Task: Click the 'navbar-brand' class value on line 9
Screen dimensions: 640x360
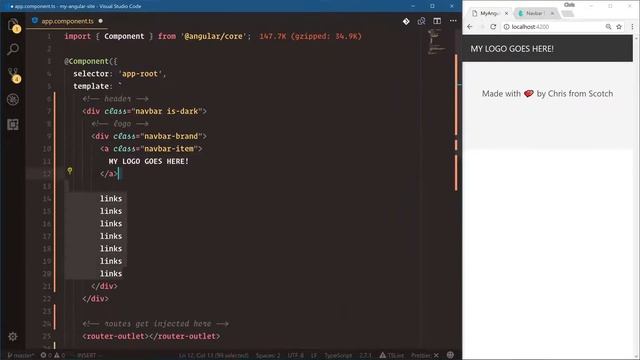Action: [171, 136]
